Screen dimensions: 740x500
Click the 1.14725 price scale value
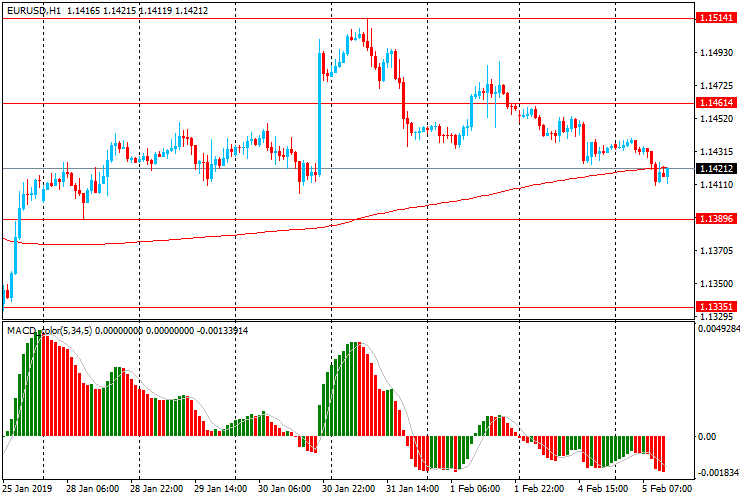tap(716, 85)
